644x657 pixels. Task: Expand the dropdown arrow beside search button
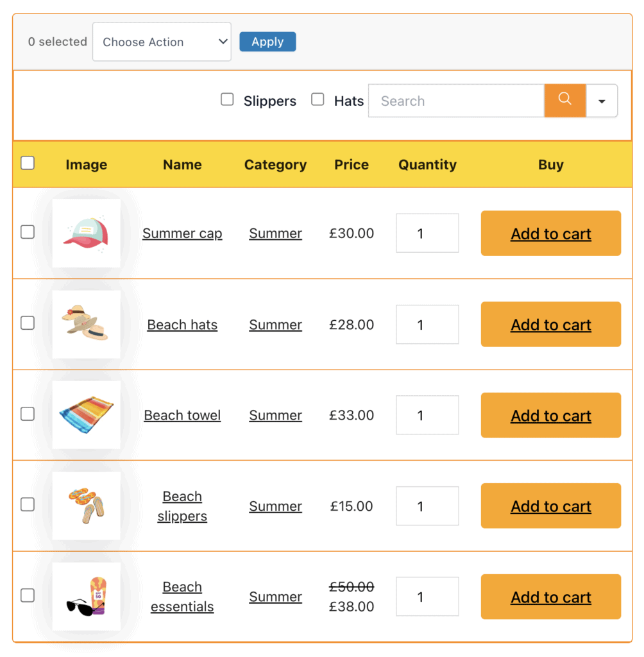coord(602,101)
